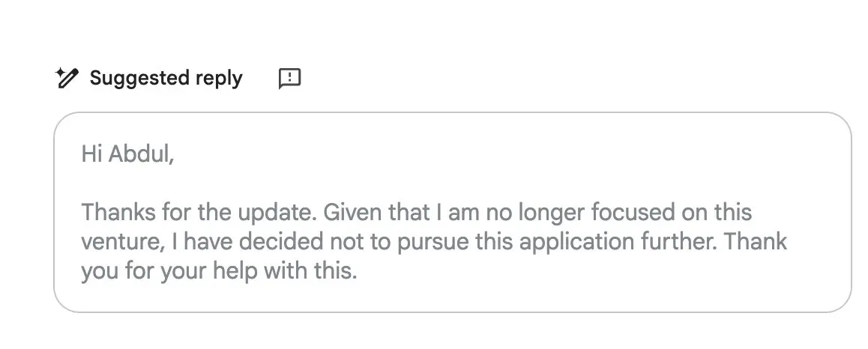This screenshot has height=349, width=868.
Task: Click the closing line "you for your help with this."
Action: [x=219, y=272]
